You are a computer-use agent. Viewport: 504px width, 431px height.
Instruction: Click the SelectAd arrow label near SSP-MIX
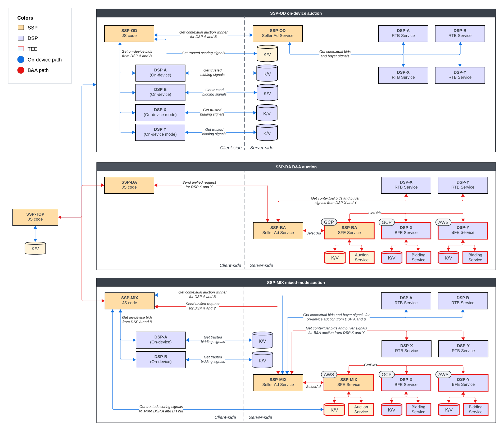313,387
